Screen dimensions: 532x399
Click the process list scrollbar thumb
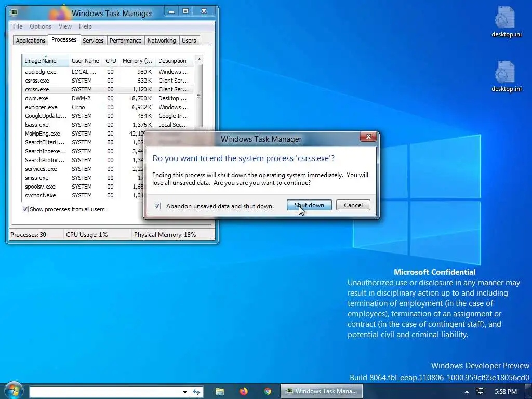pyautogui.click(x=199, y=96)
